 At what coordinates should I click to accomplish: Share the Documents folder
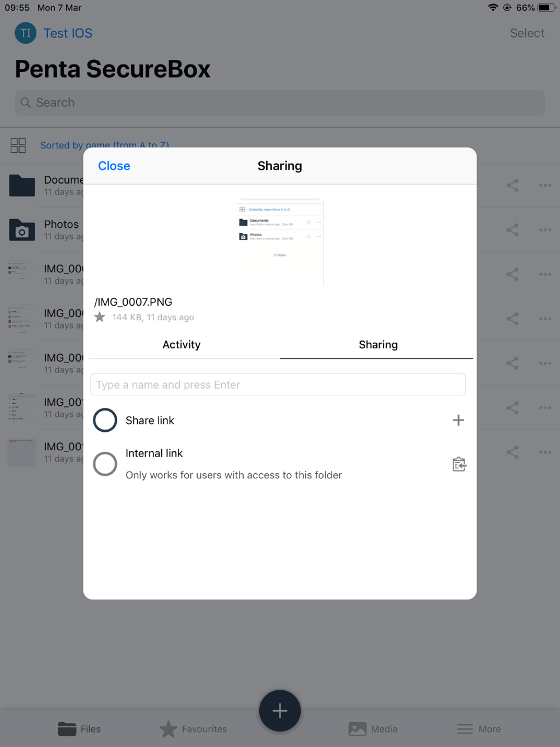512,185
